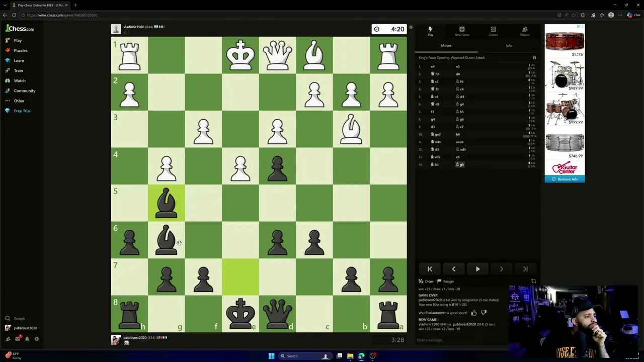
Task: Open pablosest2020 avatar below the board
Action: coord(116,340)
